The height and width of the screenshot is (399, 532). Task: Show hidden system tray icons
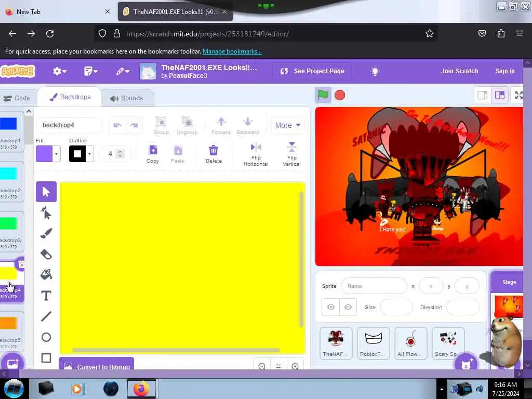pyautogui.click(x=442, y=389)
